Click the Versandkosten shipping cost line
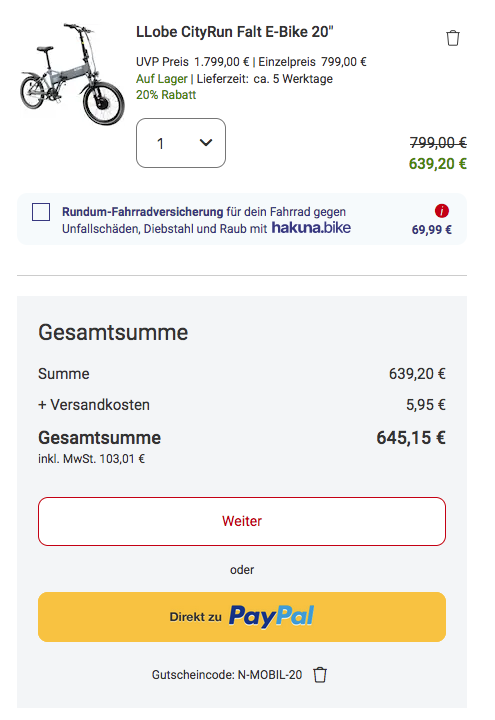Image resolution: width=495 pixels, height=720 pixels. click(x=242, y=405)
